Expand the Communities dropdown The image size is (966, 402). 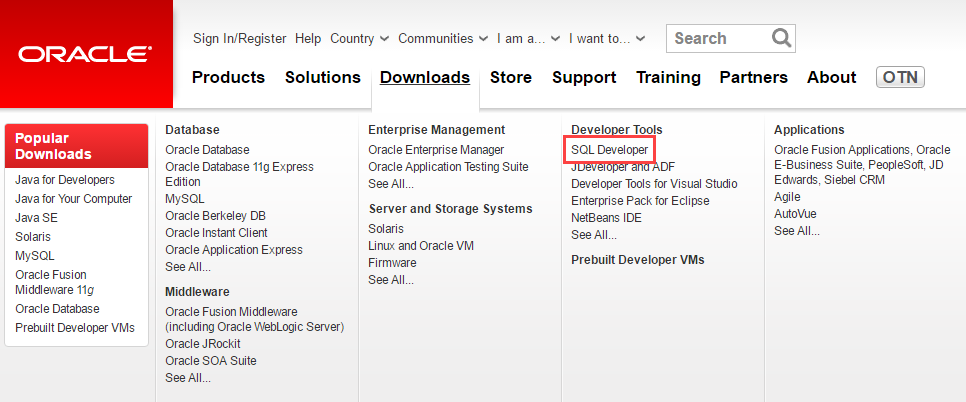point(443,38)
